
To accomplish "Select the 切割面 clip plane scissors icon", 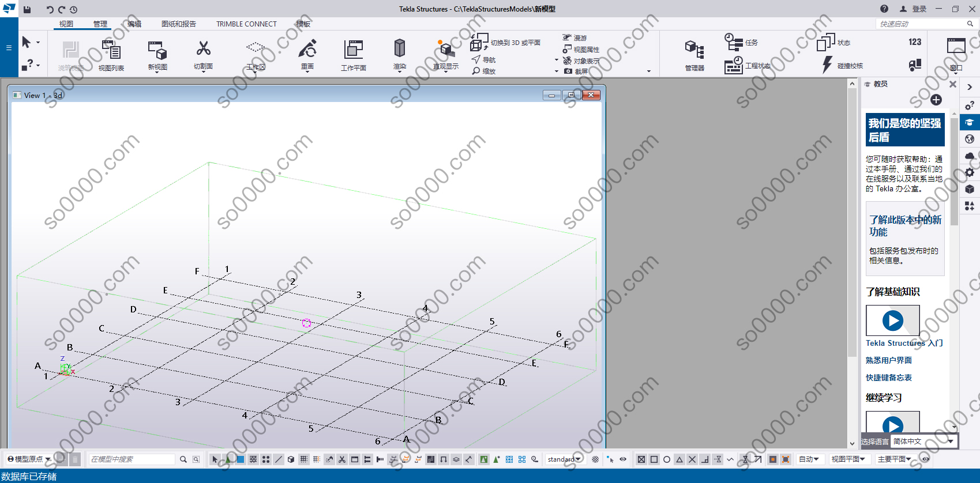I will 203,48.
